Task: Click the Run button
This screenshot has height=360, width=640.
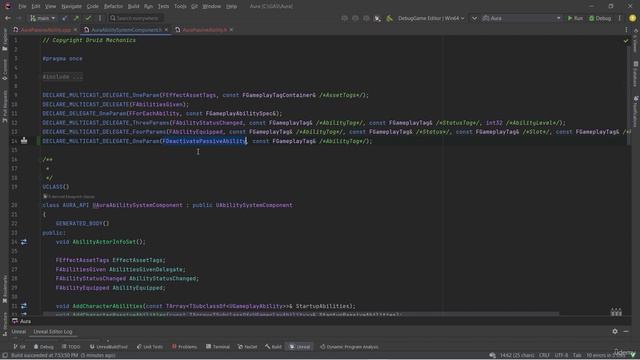Action: [x=575, y=18]
